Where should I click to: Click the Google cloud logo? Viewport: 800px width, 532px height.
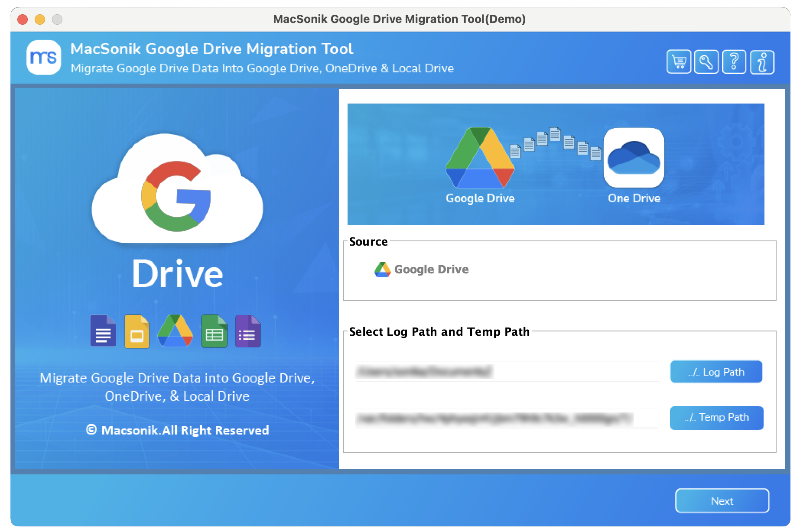pos(177,189)
